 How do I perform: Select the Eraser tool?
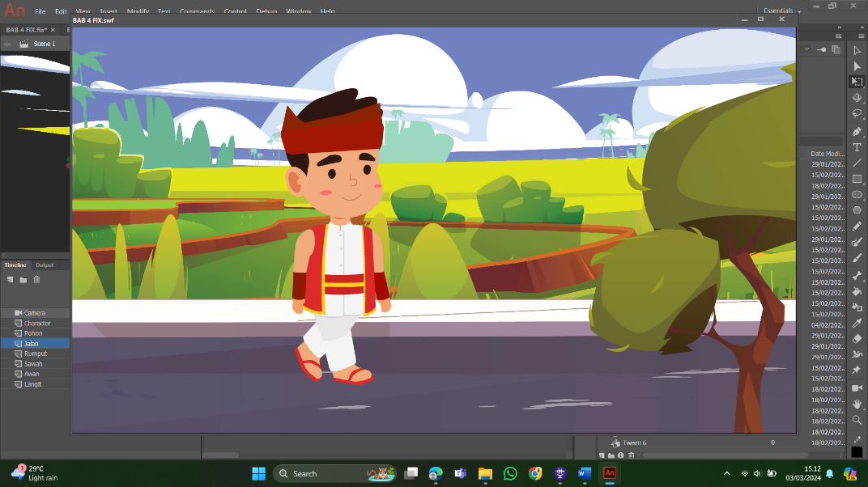point(857,338)
